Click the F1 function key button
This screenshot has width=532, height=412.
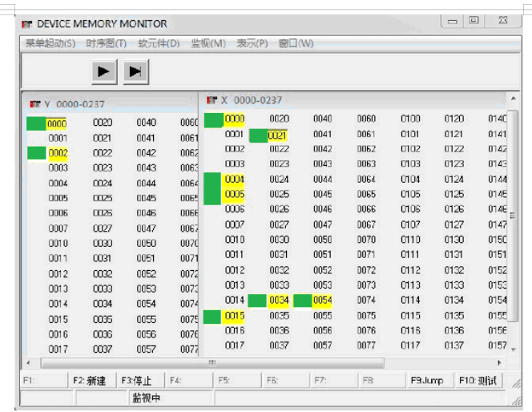[x=43, y=381]
